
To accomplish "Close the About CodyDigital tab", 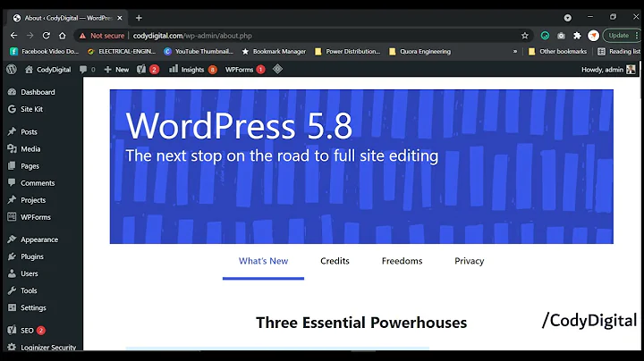I will point(120,18).
